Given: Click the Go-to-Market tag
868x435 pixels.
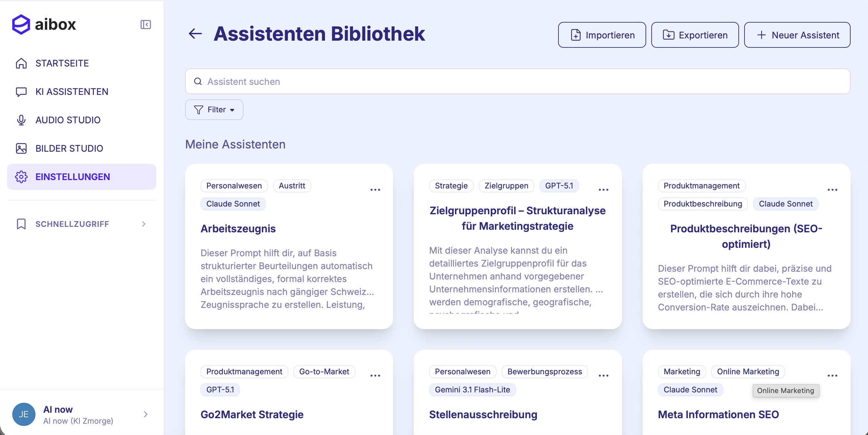Looking at the screenshot, I should click(x=324, y=372).
